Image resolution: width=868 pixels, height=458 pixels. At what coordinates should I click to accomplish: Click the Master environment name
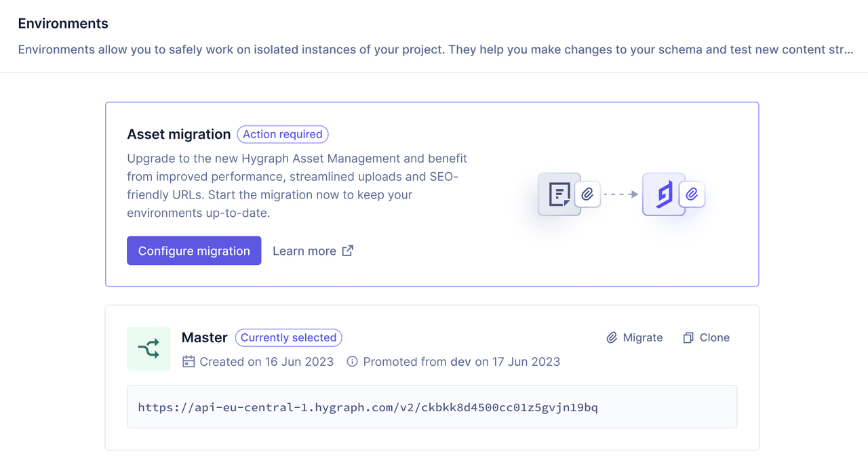point(204,337)
